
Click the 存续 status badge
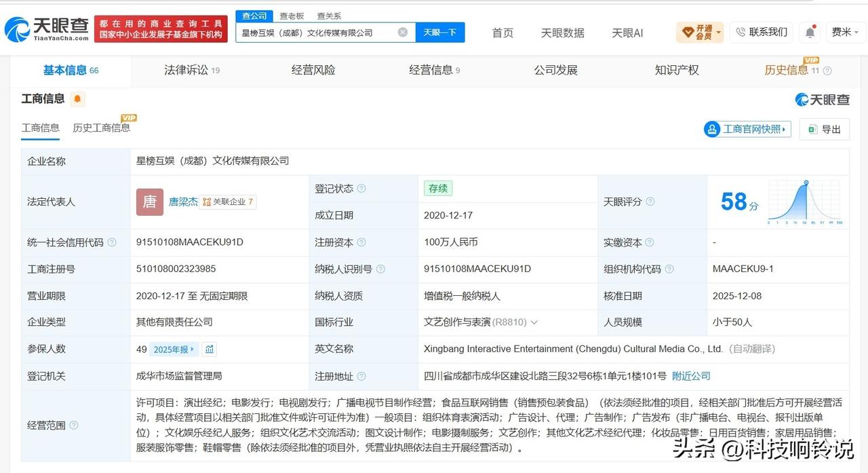[x=438, y=189]
